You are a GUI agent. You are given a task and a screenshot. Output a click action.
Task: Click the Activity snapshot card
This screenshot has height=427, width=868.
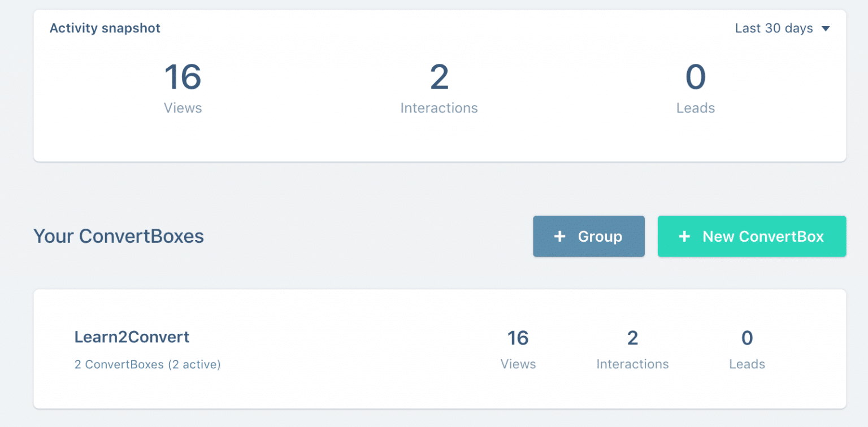coord(434,85)
